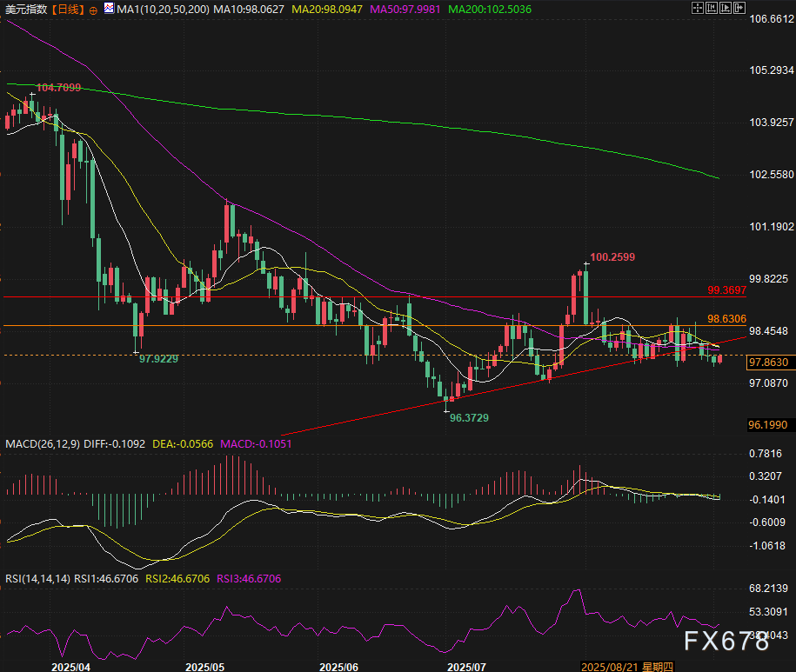
Task: Open MACD(26,12,9) indicator settings label
Action: tap(43, 444)
